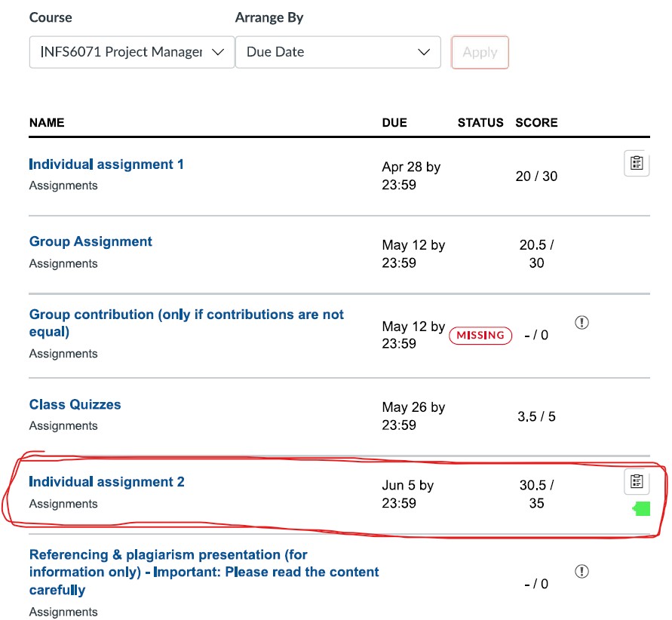Viewport: 672px width, 620px height.
Task: Click the NAME column header
Action: tap(47, 122)
